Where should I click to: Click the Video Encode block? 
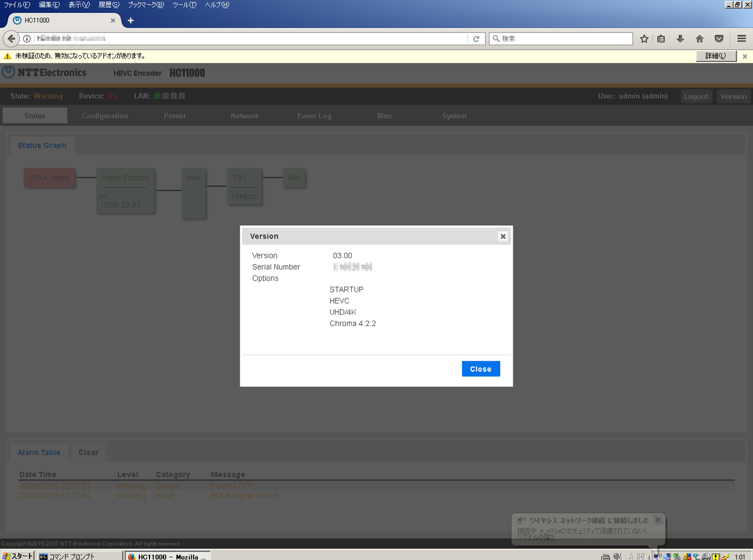click(125, 191)
